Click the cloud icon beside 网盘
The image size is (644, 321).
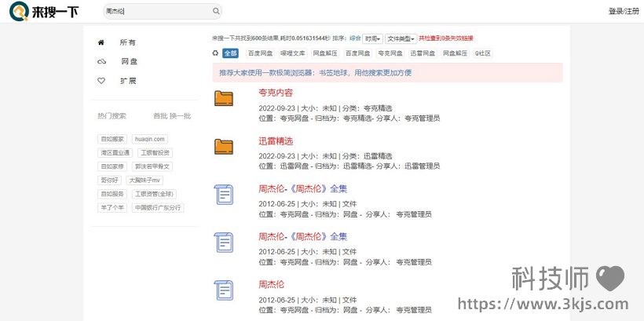coord(101,61)
